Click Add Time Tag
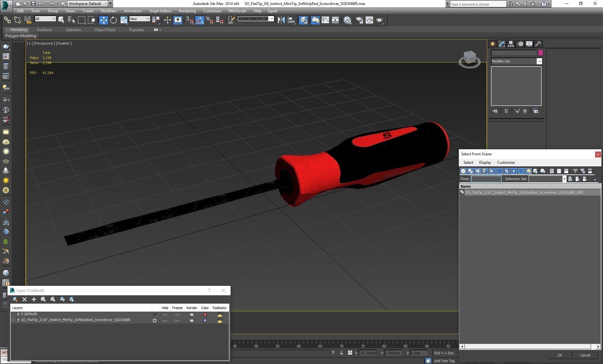 pyautogui.click(x=444, y=361)
